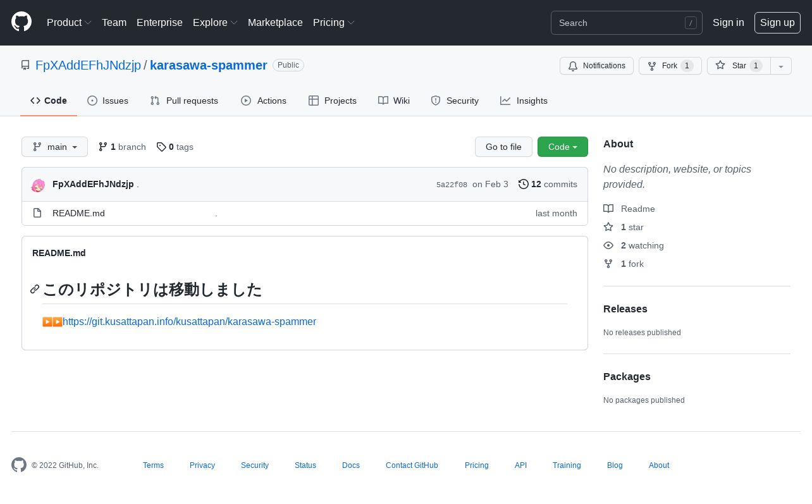812x504 pixels.
Task: Open the green Code dropdown
Action: 563,147
